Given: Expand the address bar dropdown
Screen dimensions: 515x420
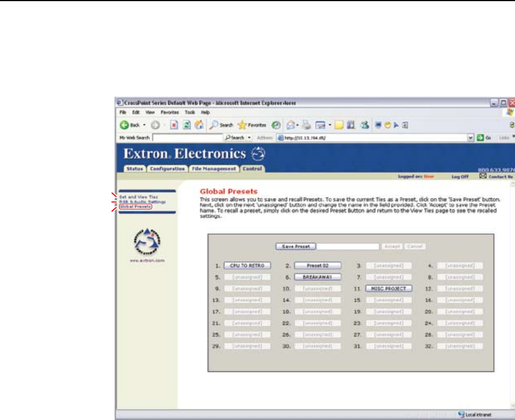Looking at the screenshot, I should coord(470,138).
